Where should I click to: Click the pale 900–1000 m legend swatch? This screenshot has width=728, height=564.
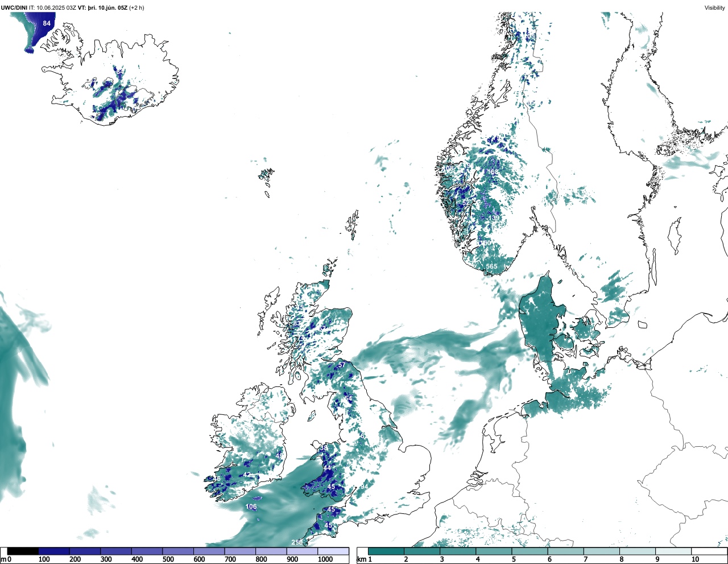click(x=302, y=551)
